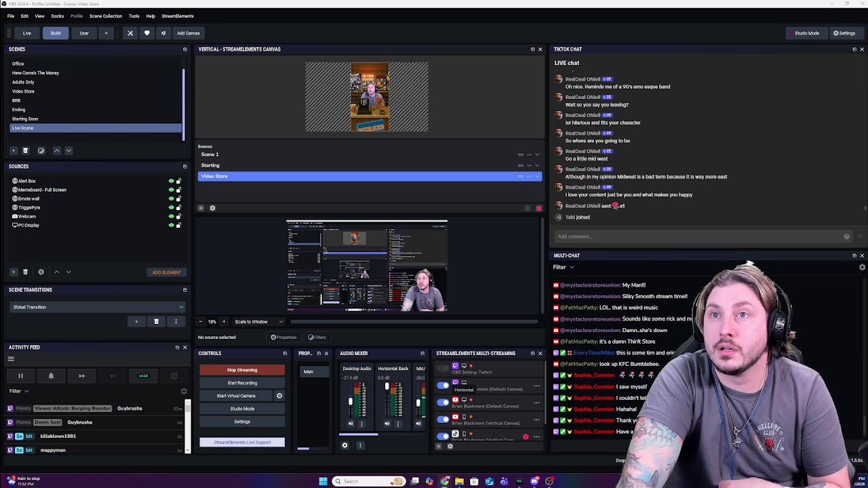The height and width of the screenshot is (488, 868).
Task: Open Virtual Camera settings gear
Action: coord(279,396)
